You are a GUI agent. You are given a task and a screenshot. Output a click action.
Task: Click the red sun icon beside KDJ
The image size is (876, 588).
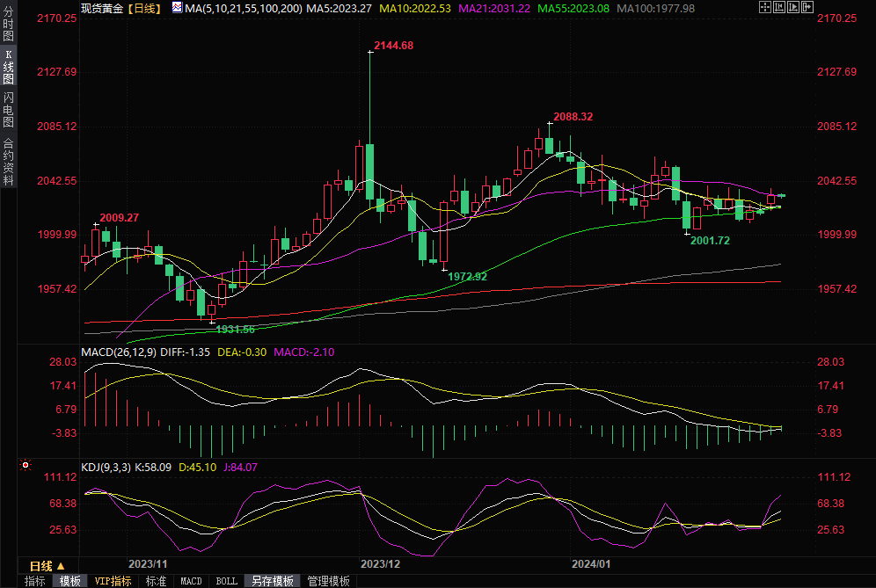coord(26,464)
